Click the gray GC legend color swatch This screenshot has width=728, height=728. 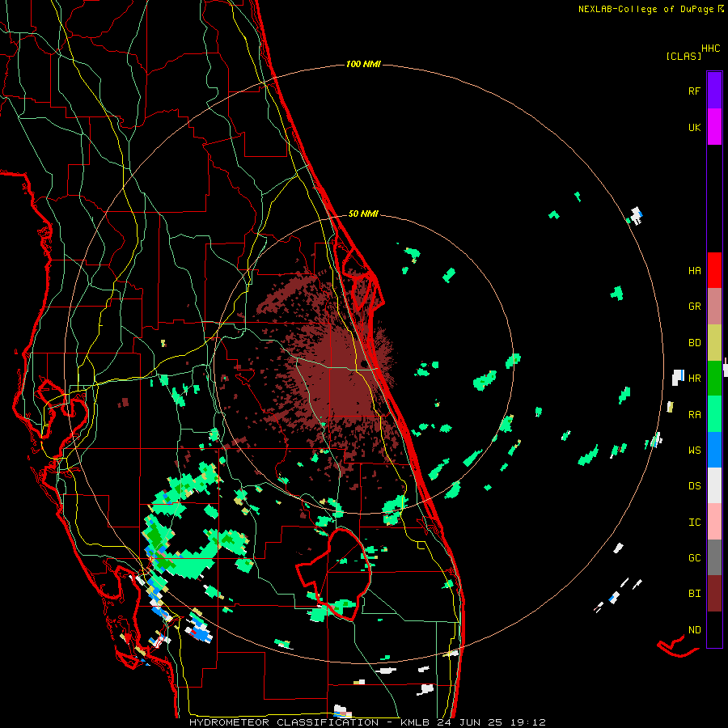[x=714, y=557]
